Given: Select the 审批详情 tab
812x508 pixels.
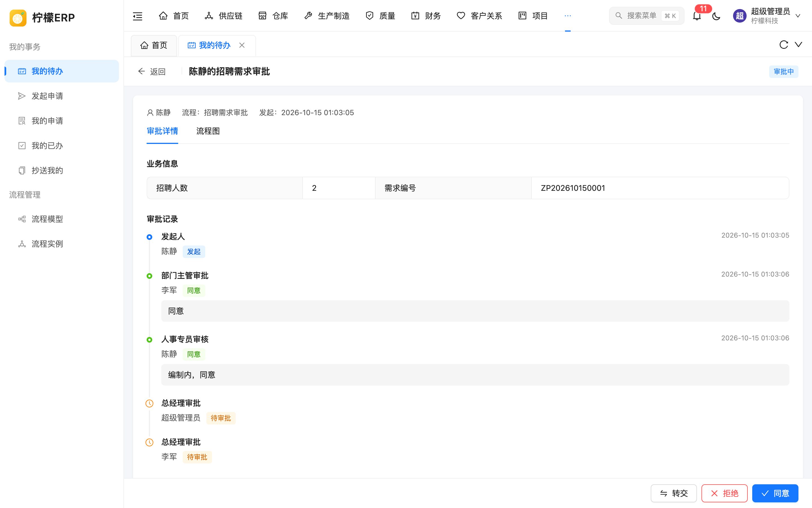Looking at the screenshot, I should pyautogui.click(x=162, y=131).
